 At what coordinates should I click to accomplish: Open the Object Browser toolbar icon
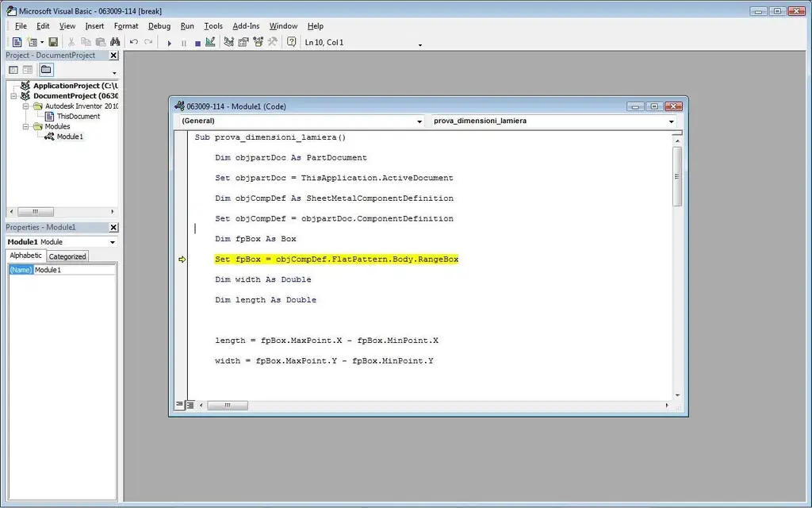click(x=258, y=42)
